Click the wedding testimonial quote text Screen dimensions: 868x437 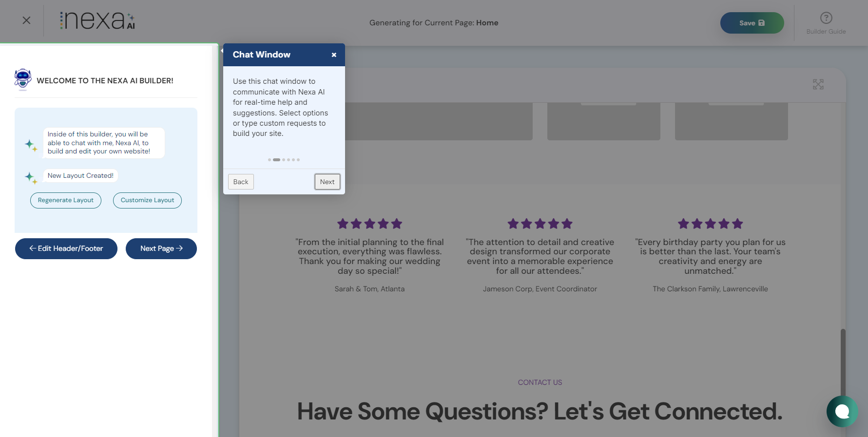coord(370,256)
